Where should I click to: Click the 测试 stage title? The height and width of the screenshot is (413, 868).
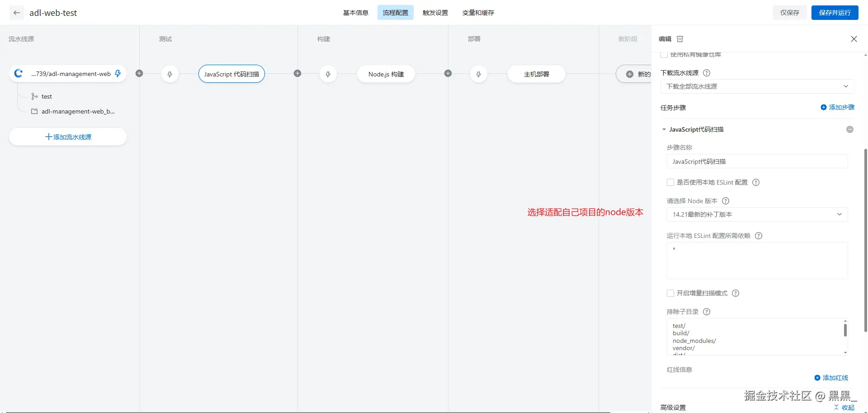click(x=165, y=39)
